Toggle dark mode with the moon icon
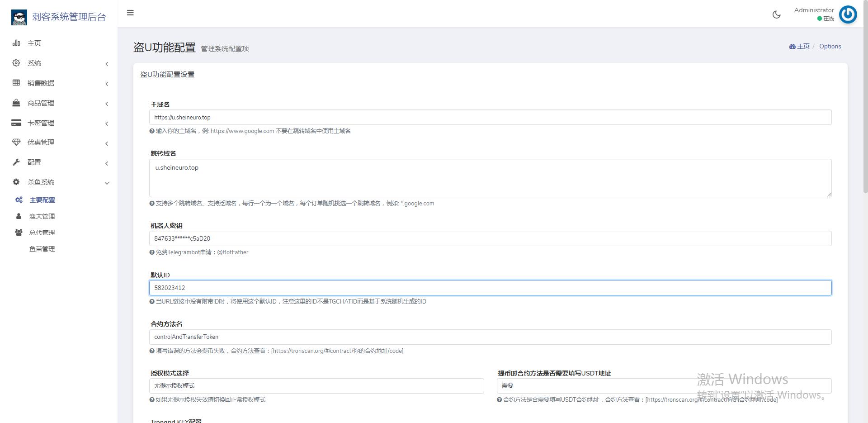This screenshot has width=868, height=423. coord(776,14)
